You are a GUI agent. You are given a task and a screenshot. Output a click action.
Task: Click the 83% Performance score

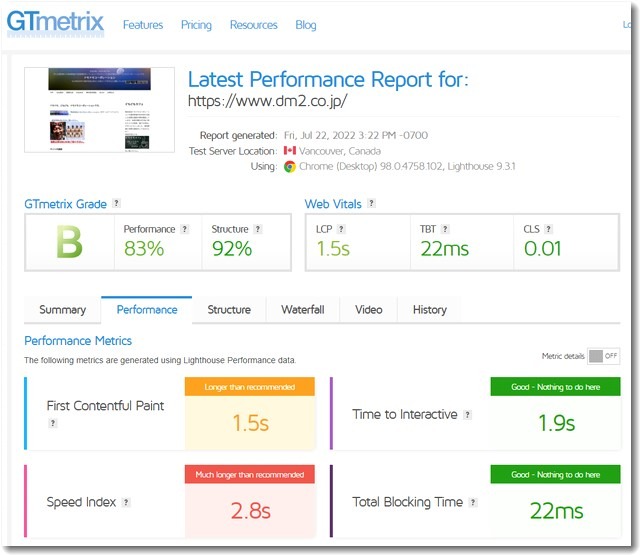144,249
